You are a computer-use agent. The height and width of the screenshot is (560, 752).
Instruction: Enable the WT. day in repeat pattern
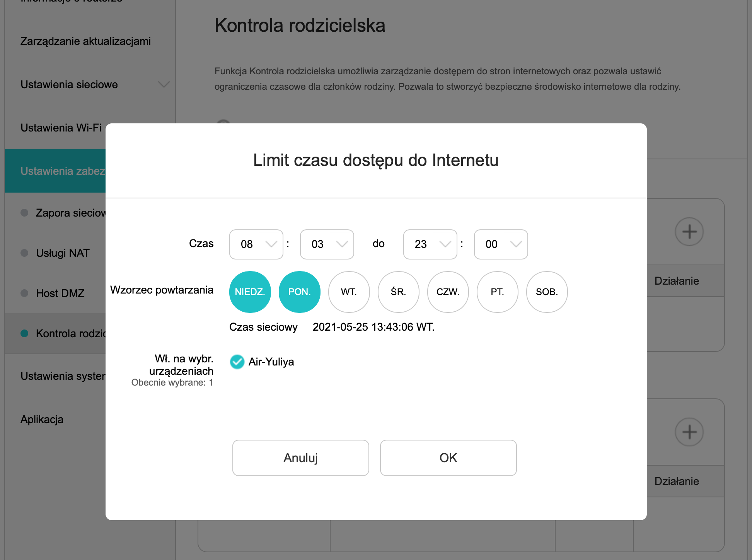pos(349,292)
